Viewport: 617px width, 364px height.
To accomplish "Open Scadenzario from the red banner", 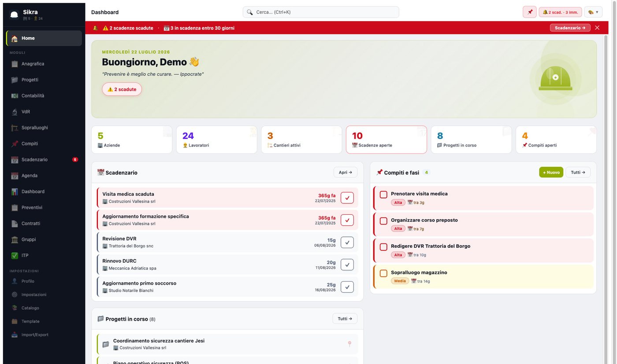I will coord(570,28).
